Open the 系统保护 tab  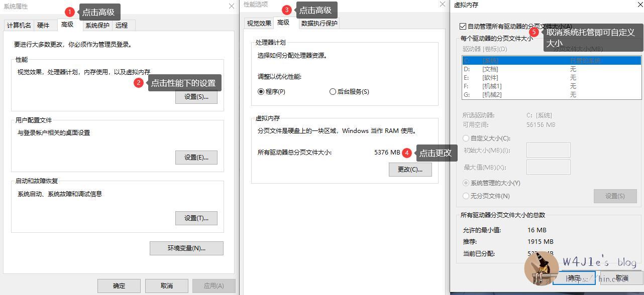(x=96, y=25)
